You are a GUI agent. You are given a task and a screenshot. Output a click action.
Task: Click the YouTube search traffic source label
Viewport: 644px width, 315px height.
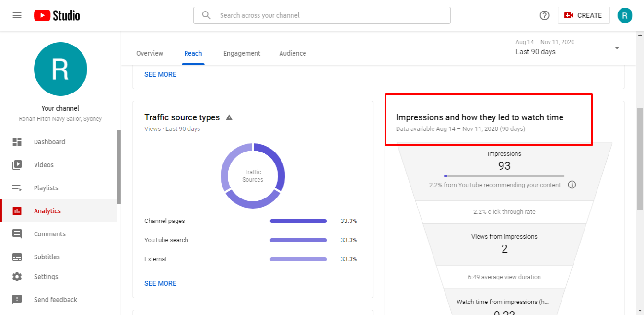pyautogui.click(x=166, y=240)
